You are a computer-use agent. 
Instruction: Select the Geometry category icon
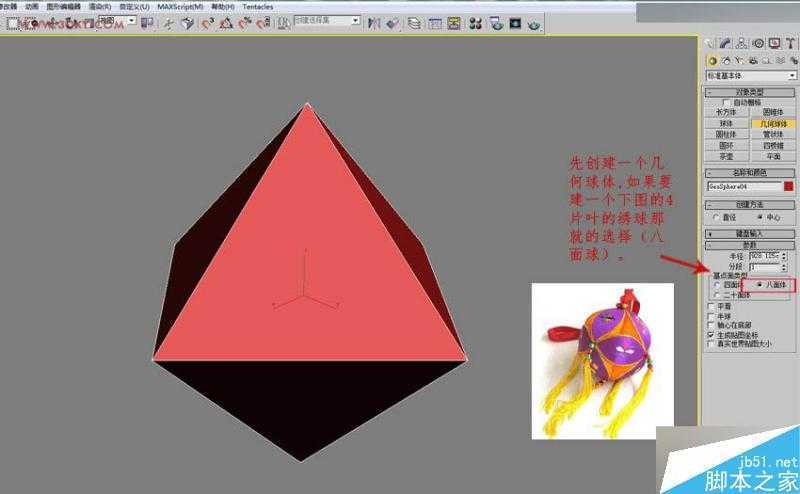pyautogui.click(x=712, y=61)
